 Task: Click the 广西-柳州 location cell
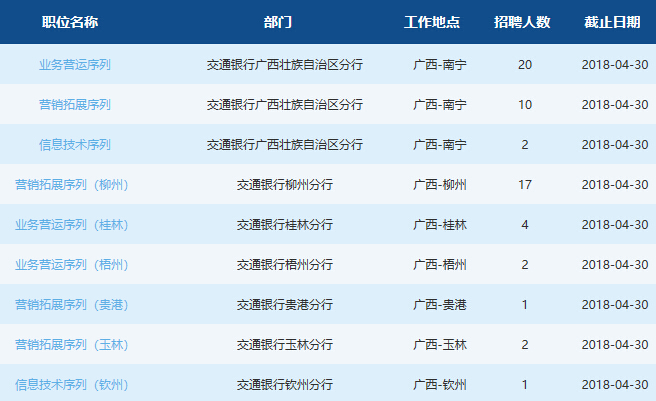pyautogui.click(x=440, y=185)
